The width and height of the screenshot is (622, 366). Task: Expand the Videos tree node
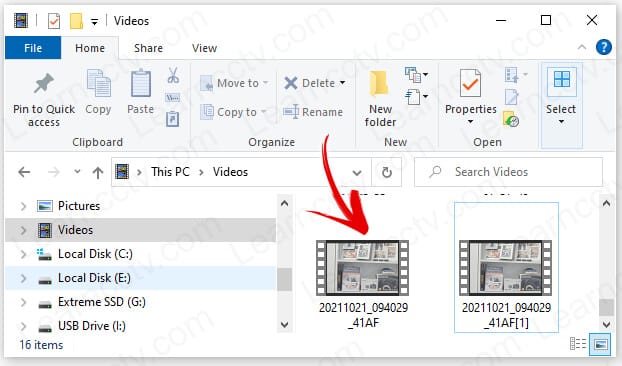[23, 230]
